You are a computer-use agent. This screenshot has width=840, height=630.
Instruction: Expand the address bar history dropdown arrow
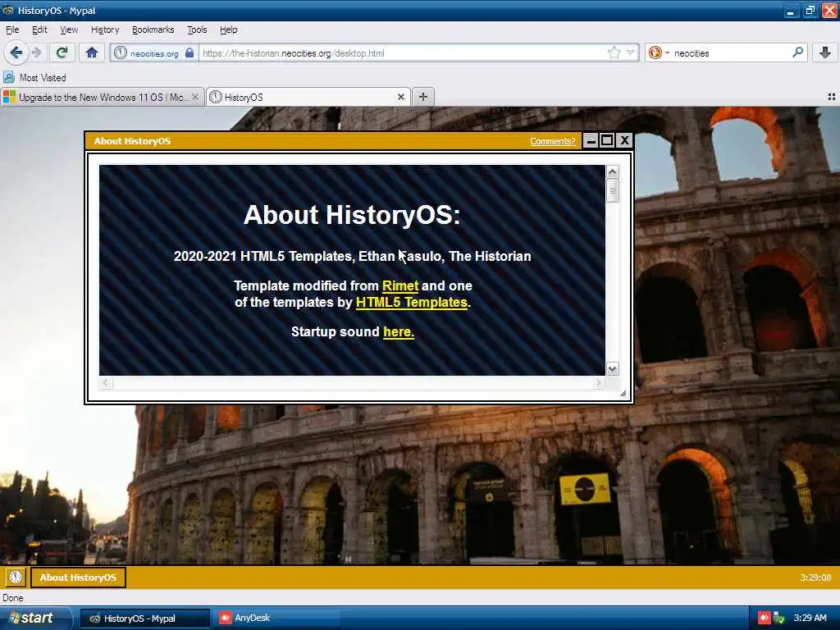pyautogui.click(x=631, y=52)
